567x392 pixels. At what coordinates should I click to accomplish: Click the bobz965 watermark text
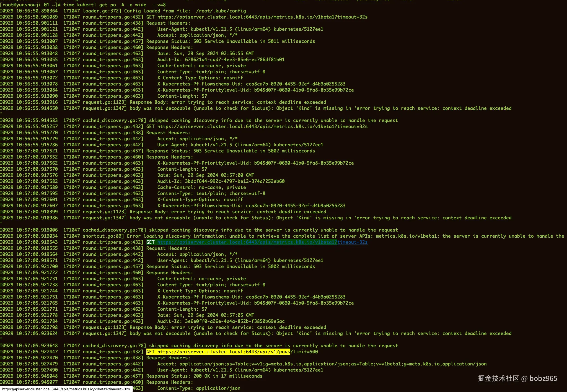pos(543,378)
